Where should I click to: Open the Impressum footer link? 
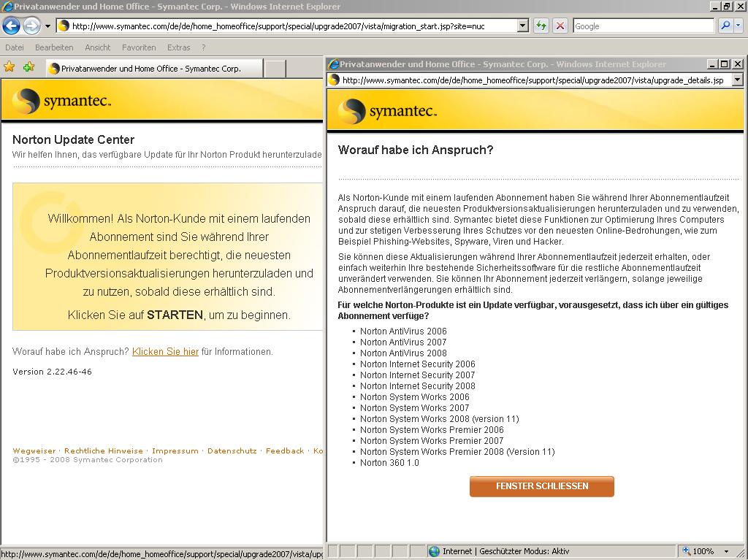pos(175,450)
